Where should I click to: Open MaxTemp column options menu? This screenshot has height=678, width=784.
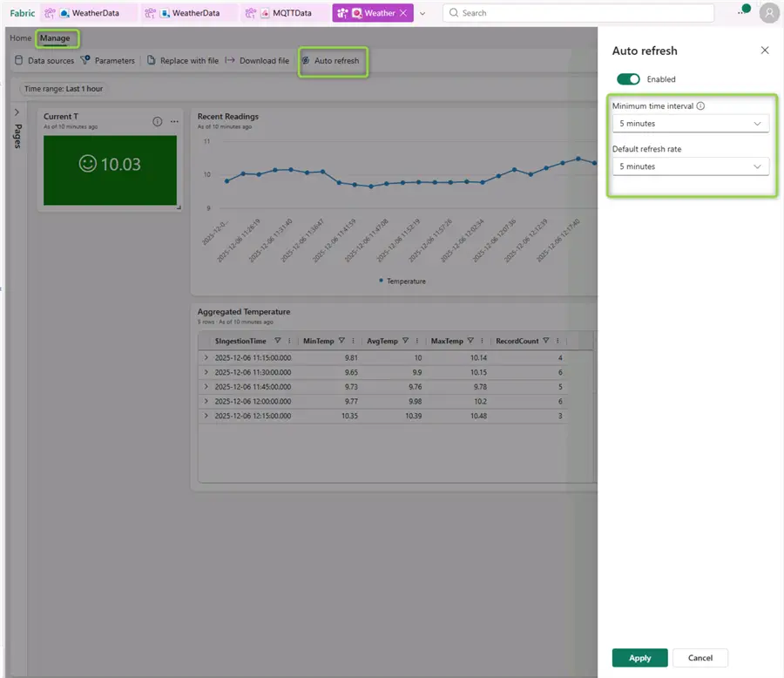(x=482, y=341)
